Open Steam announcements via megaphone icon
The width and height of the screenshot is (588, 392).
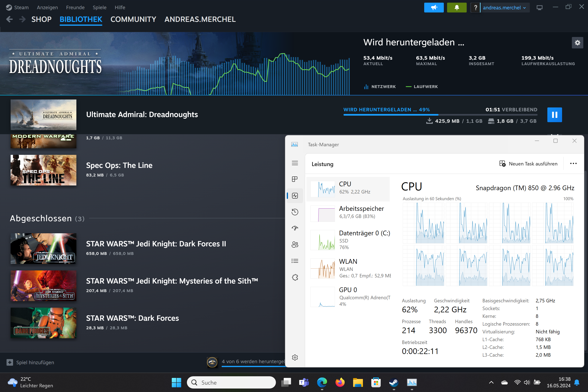click(434, 7)
